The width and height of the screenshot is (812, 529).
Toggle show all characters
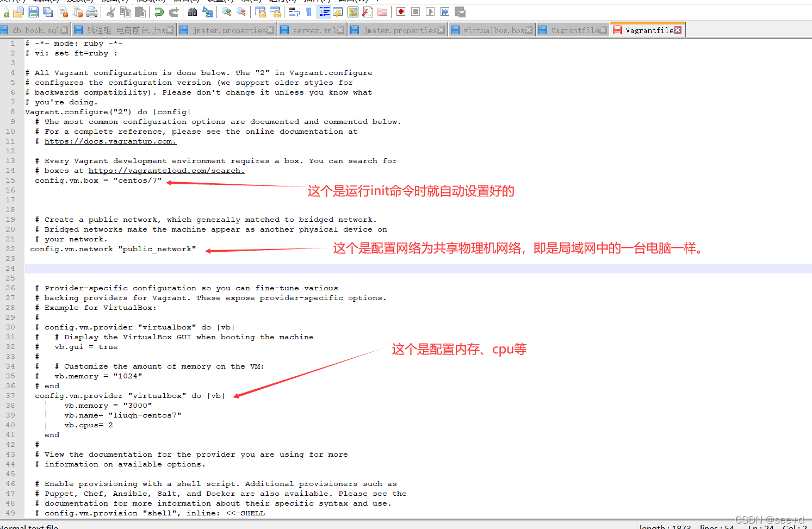307,11
